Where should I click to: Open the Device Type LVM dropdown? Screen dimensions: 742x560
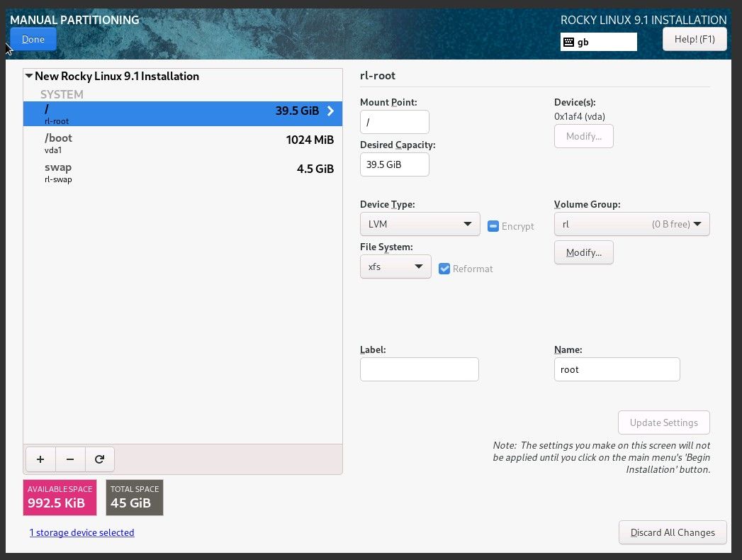coord(420,224)
